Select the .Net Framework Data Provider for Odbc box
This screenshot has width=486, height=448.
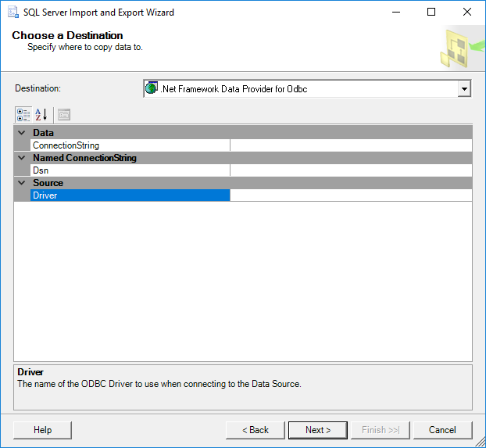coord(307,88)
